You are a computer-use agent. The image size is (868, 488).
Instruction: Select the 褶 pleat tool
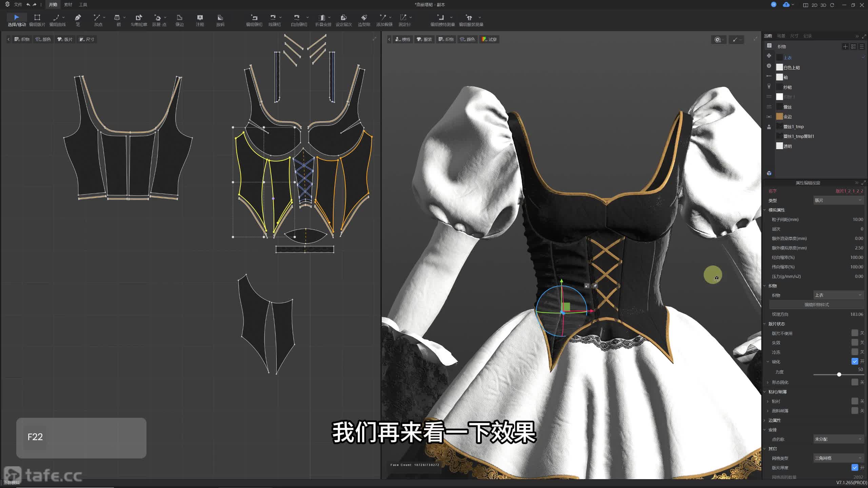click(x=118, y=20)
